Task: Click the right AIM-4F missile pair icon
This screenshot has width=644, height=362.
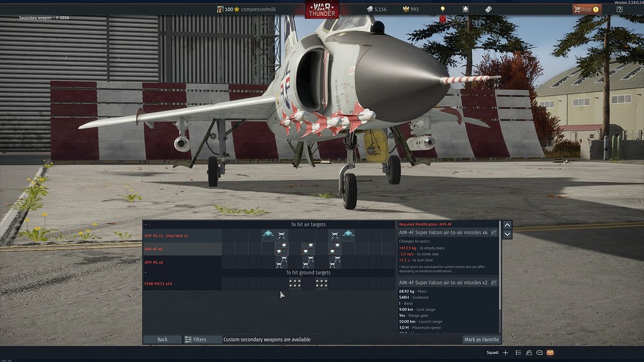Action: 335,249
